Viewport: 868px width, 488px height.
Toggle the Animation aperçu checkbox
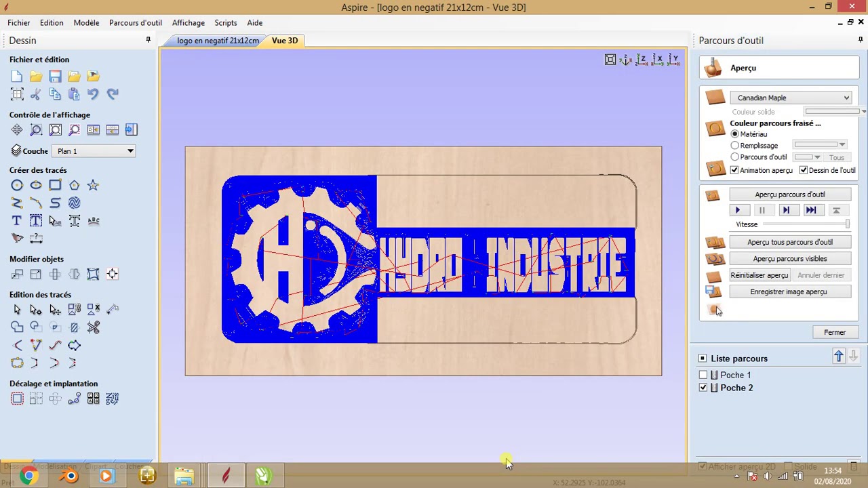pyautogui.click(x=734, y=170)
